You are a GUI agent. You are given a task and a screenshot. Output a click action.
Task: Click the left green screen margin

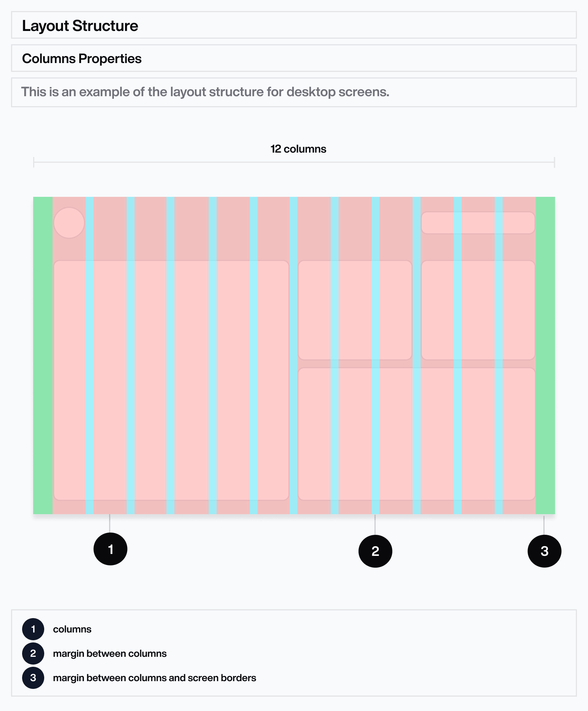[43, 355]
